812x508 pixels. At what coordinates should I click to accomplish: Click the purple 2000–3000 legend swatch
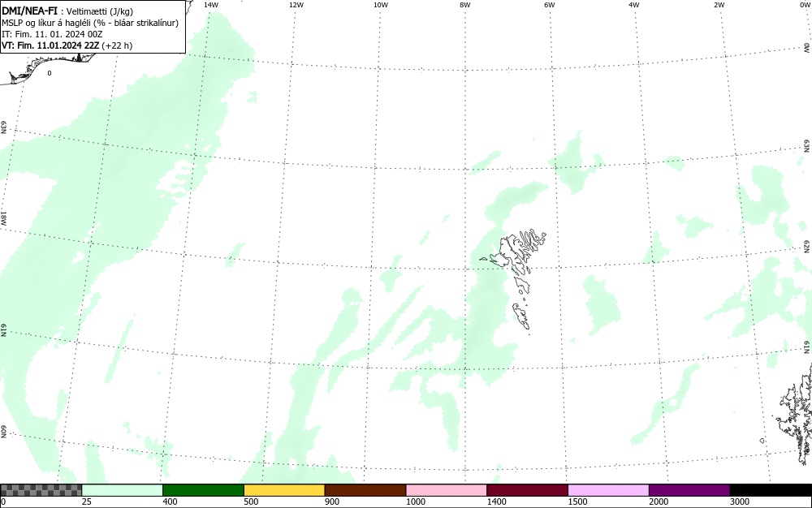(689, 490)
